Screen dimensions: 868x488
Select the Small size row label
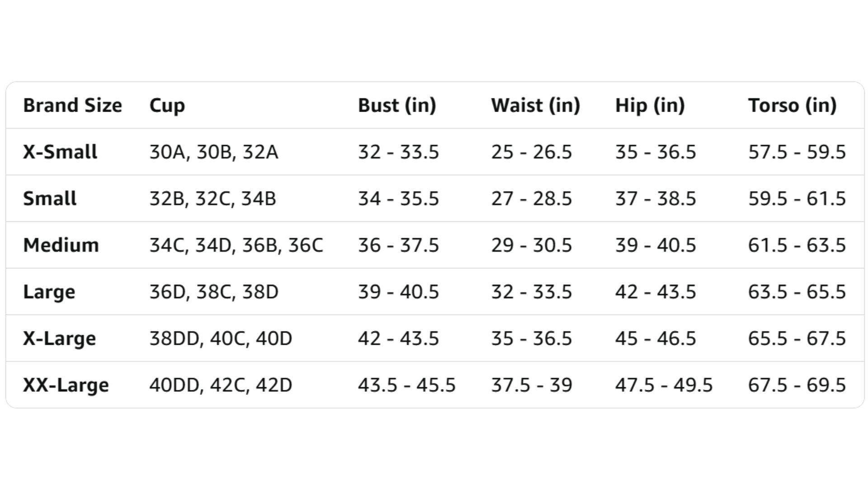tap(50, 198)
